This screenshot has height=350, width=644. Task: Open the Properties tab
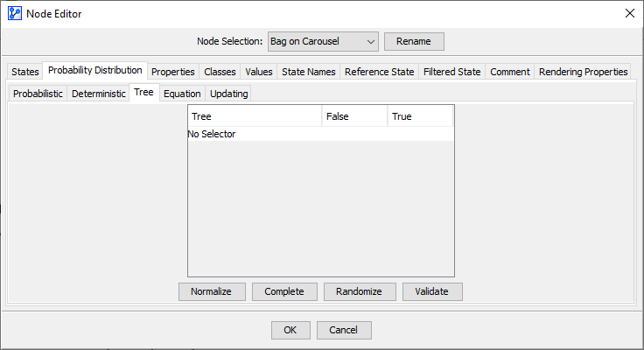(172, 72)
